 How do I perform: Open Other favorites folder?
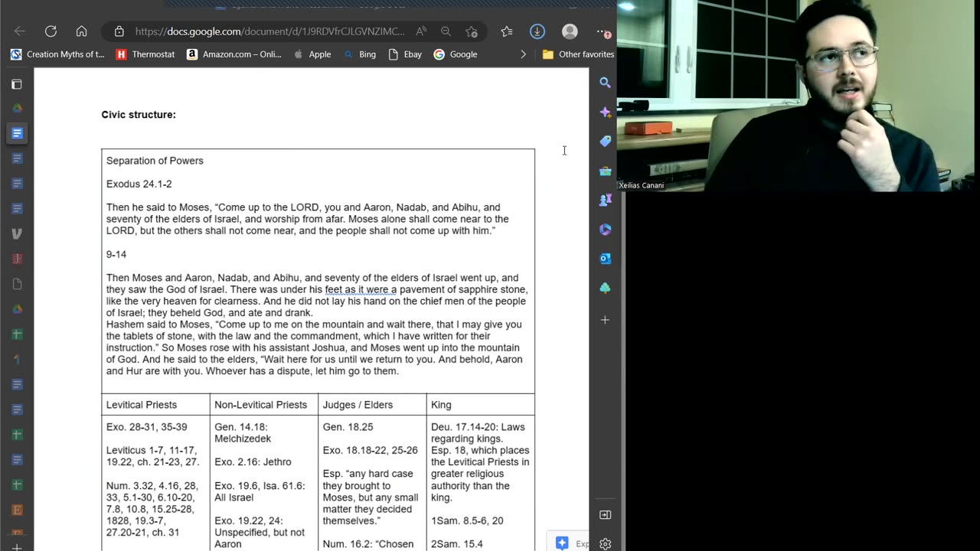[578, 54]
